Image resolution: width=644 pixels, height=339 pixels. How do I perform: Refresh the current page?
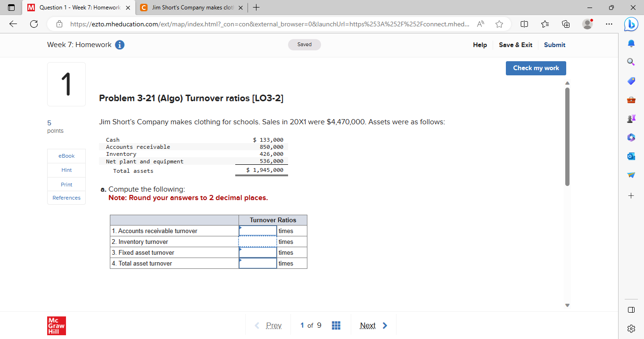(33, 24)
